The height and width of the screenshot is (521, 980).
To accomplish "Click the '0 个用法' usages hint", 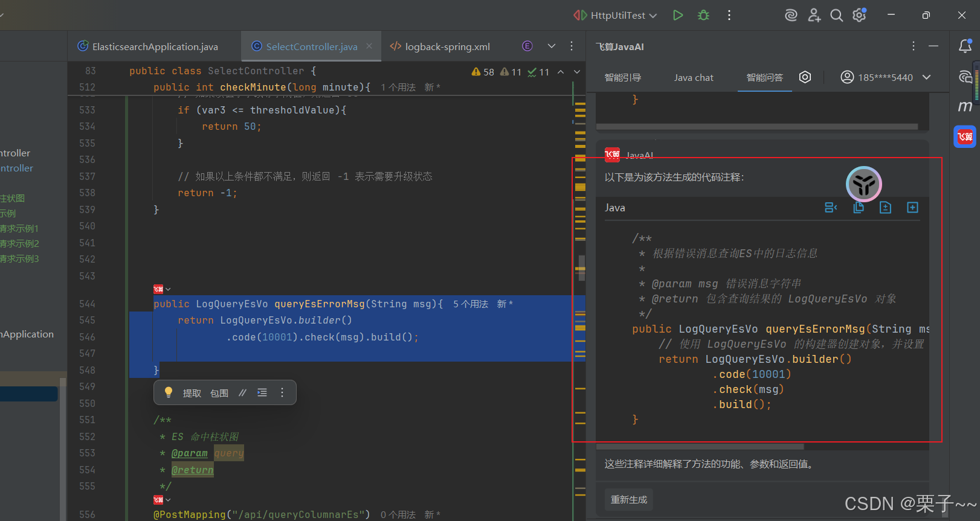I will (x=398, y=514).
